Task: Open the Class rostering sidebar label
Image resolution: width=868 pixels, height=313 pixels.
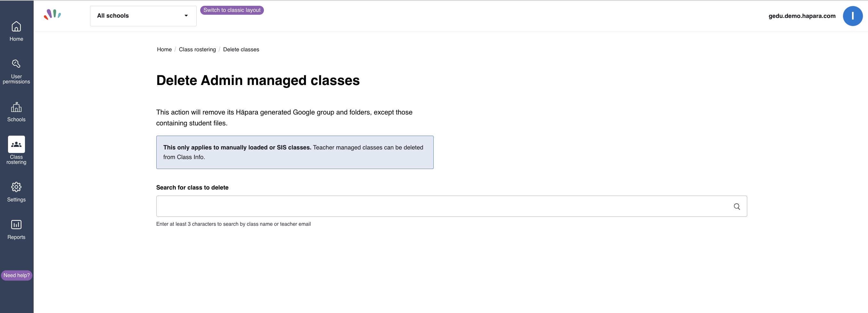Action: (16, 159)
